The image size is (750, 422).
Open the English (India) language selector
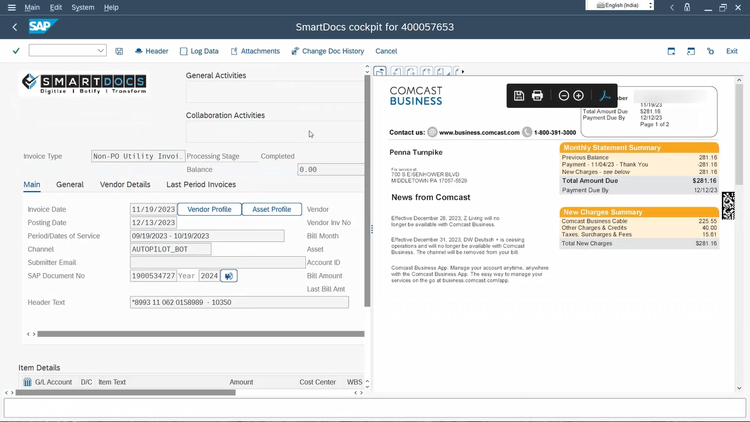click(619, 5)
